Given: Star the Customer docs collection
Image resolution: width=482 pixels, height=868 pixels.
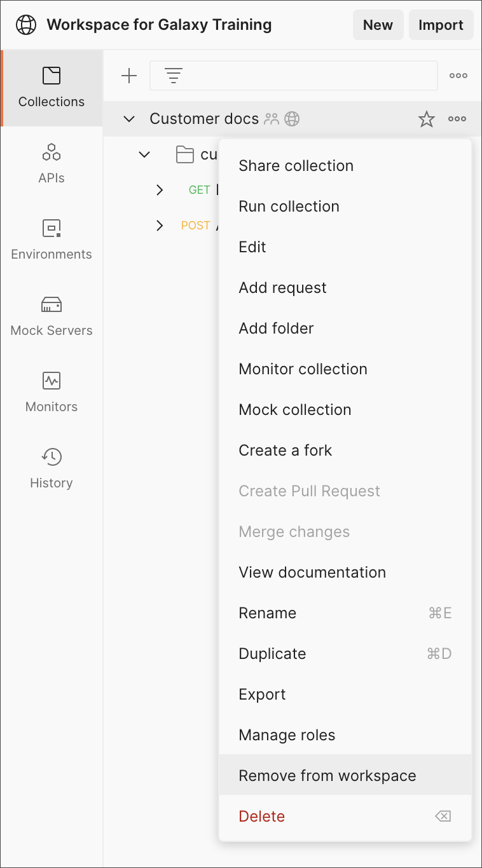Looking at the screenshot, I should 427,119.
